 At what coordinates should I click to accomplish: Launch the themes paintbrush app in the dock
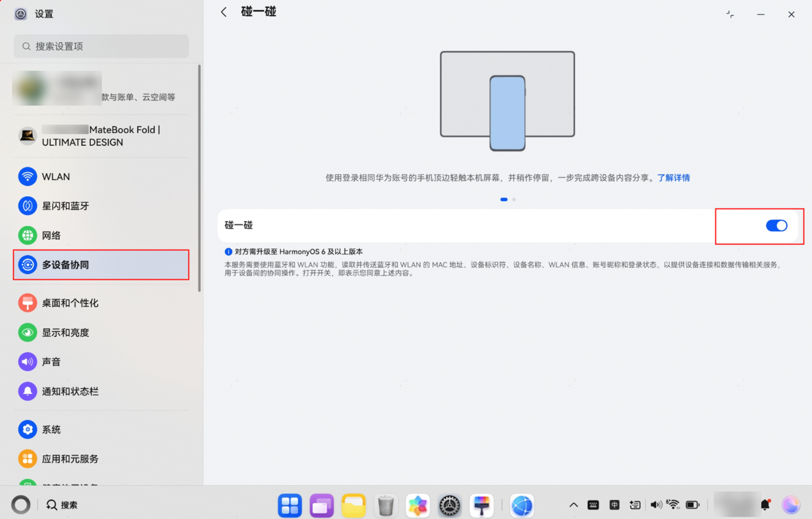point(482,505)
